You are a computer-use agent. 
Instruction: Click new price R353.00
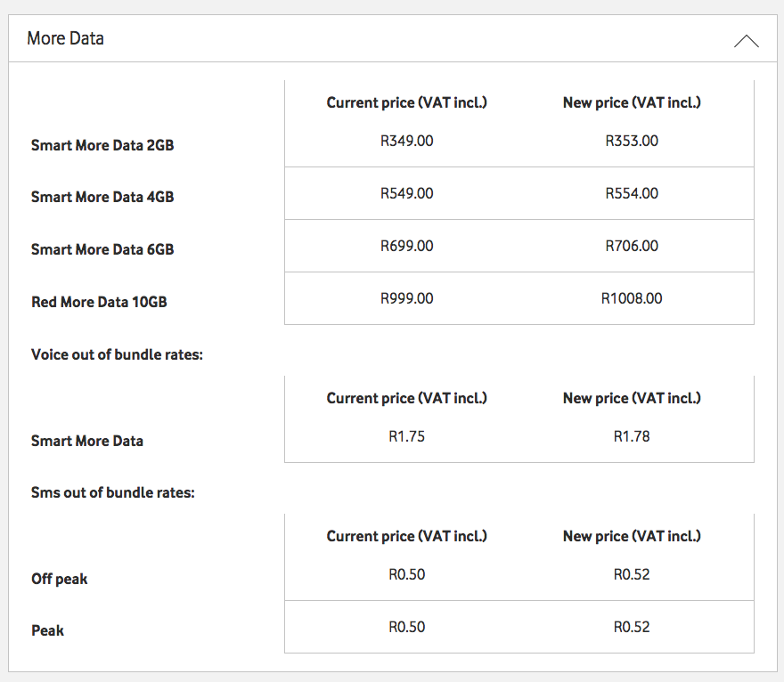pyautogui.click(x=632, y=141)
